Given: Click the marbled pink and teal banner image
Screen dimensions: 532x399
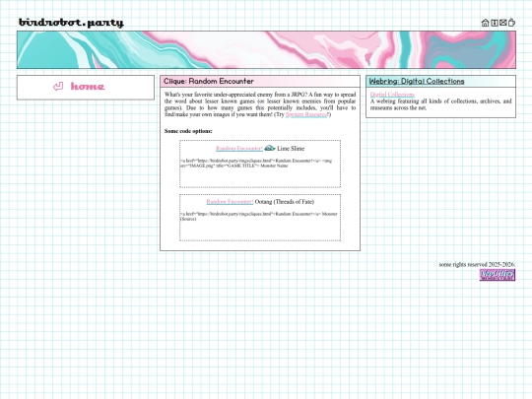Looking at the screenshot, I should click(266, 50).
